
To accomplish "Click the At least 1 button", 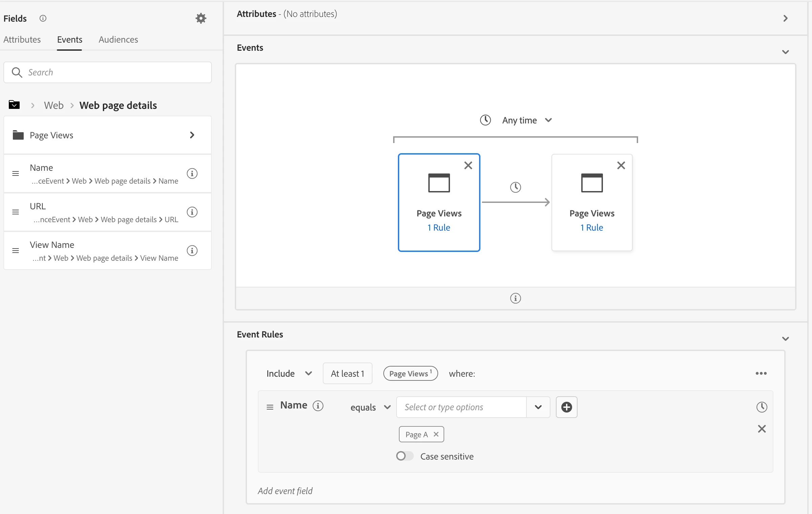I will pos(347,373).
